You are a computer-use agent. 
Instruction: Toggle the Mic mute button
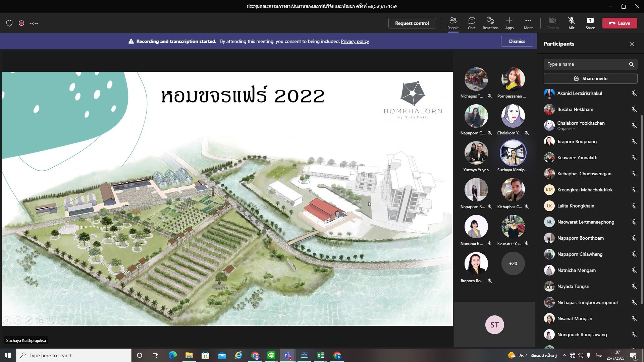click(571, 23)
